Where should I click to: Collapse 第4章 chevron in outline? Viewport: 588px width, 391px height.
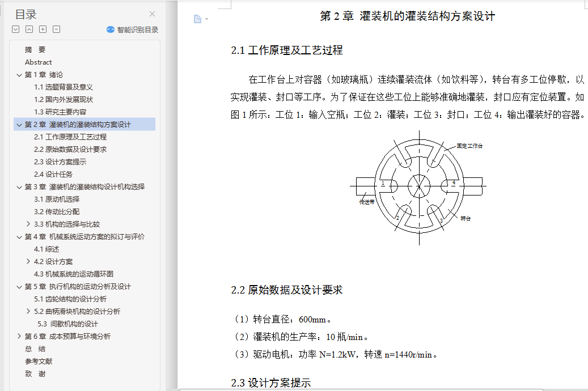(19, 237)
